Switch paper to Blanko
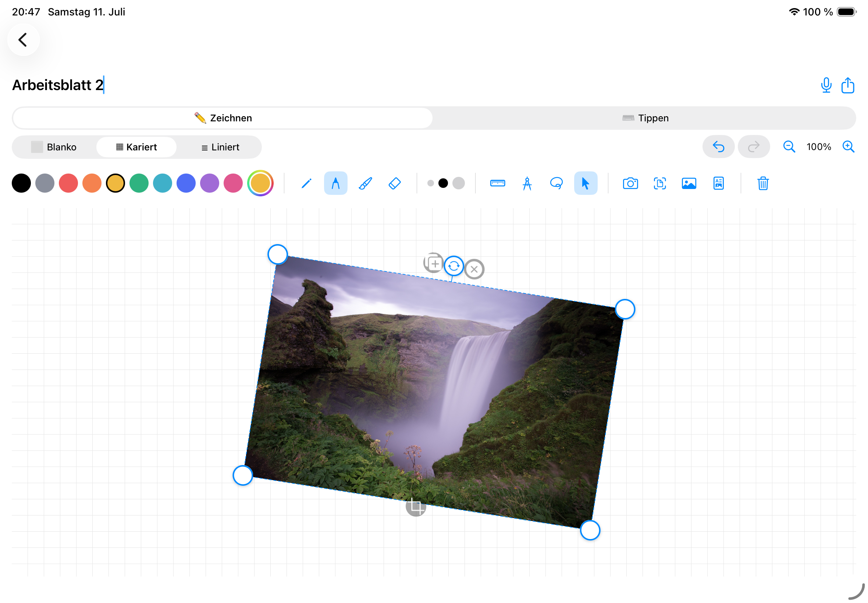 point(54,147)
